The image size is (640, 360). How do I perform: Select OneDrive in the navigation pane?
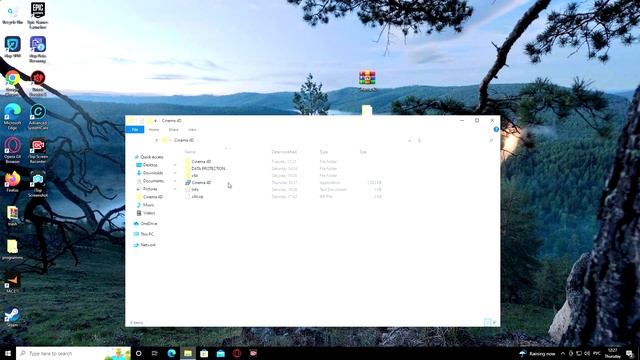tap(148, 224)
